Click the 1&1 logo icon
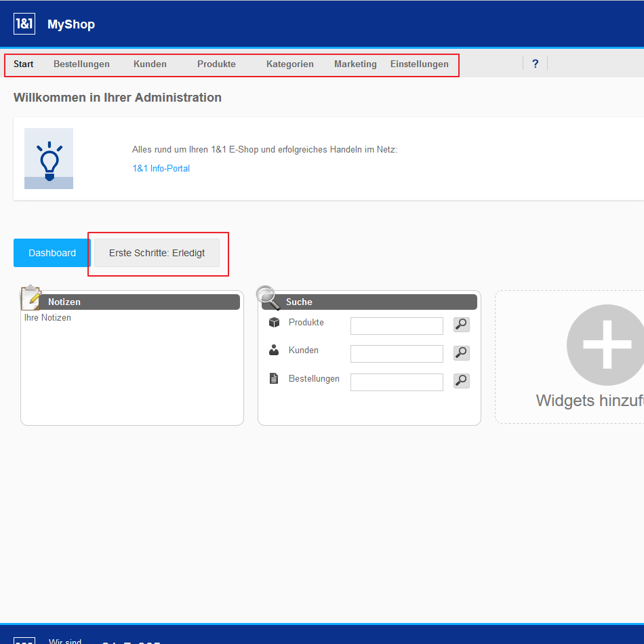 pyautogui.click(x=24, y=24)
